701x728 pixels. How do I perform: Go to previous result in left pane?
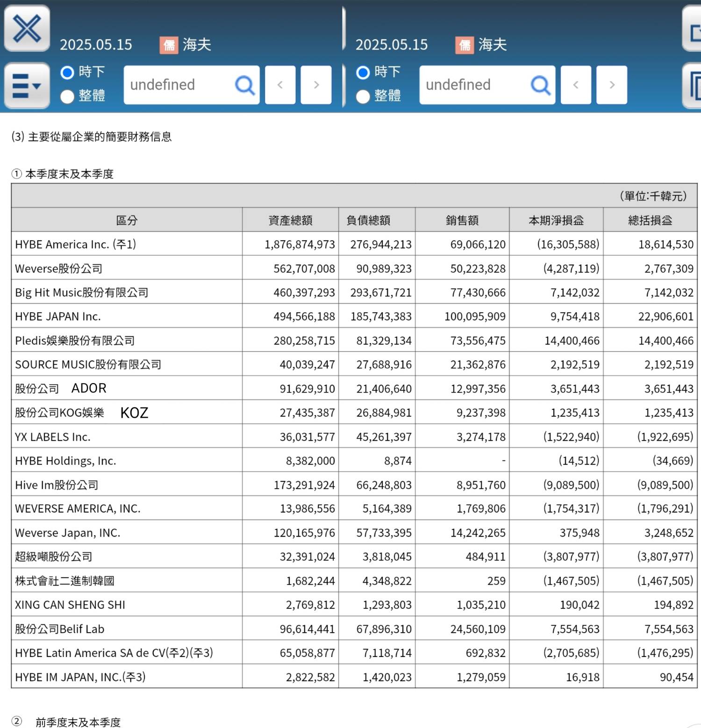(280, 85)
